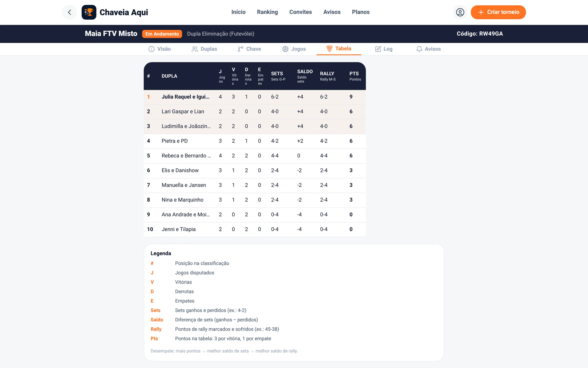The width and height of the screenshot is (588, 368).
Task: Click the PTS column header
Action: [x=355, y=76]
